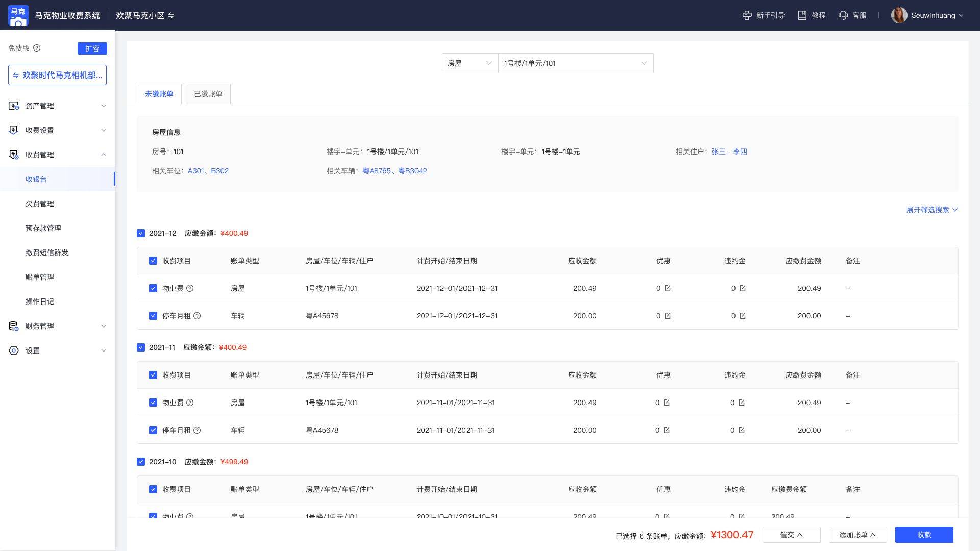
Task: Edit 优惠 for 2021-12 物业费 row
Action: [x=668, y=288]
